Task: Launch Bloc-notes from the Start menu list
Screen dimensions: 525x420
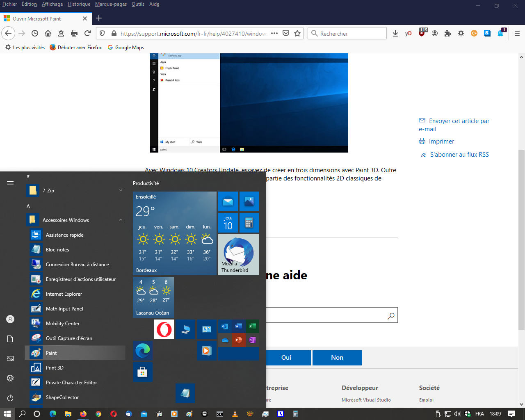Action: (75, 250)
